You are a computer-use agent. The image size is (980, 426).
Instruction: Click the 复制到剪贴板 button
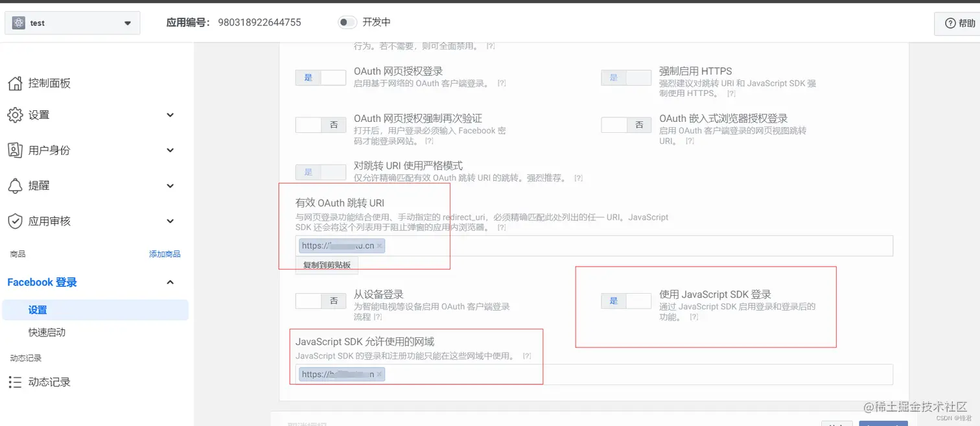click(x=327, y=265)
